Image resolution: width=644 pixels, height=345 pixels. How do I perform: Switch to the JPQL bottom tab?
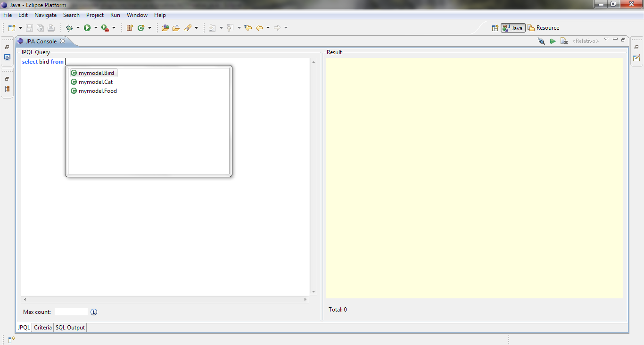pos(24,328)
